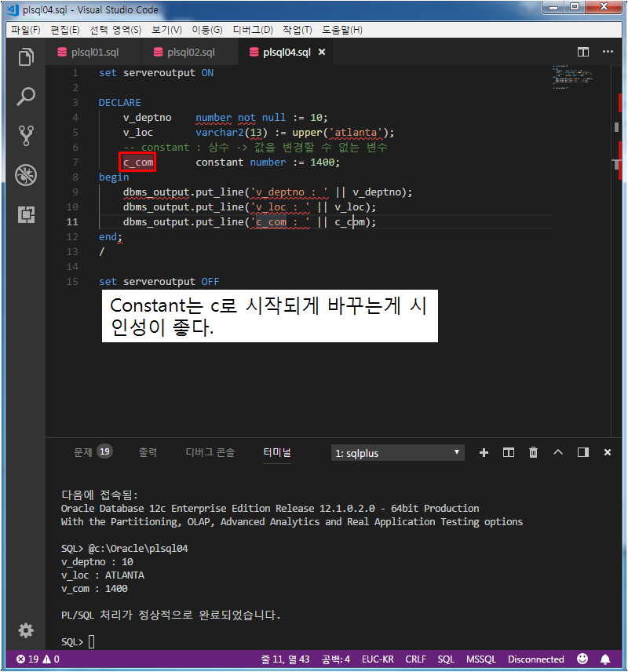
Task: Click the editor minimap preview
Action: tap(573, 77)
